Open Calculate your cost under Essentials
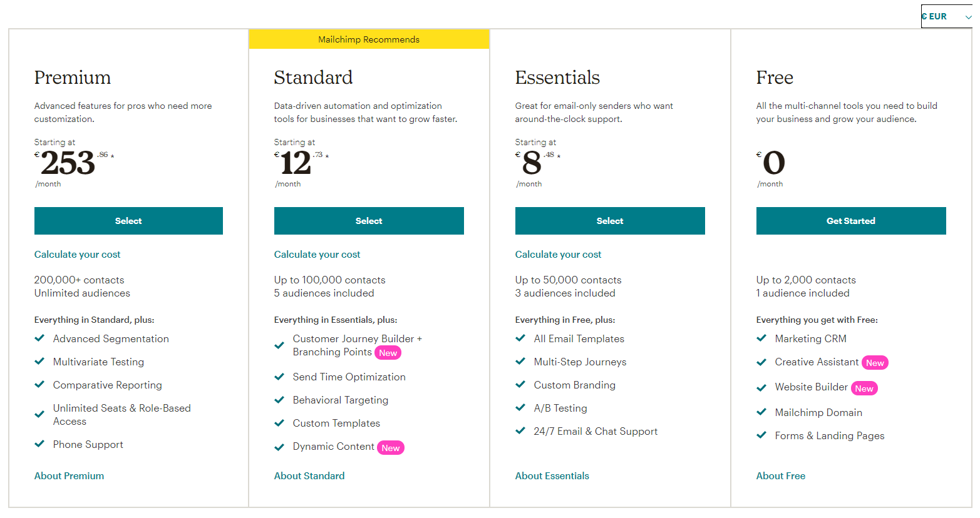 click(x=558, y=254)
